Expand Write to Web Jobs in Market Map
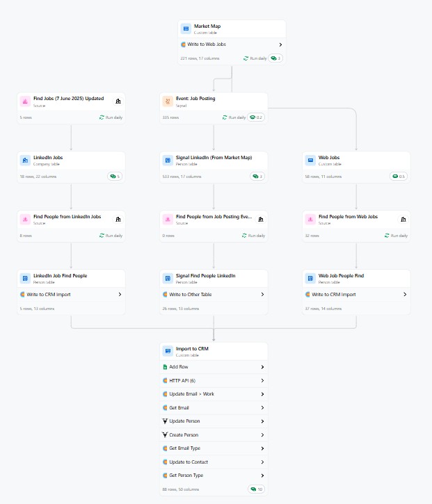Image resolution: width=432 pixels, height=504 pixels. 280,44
